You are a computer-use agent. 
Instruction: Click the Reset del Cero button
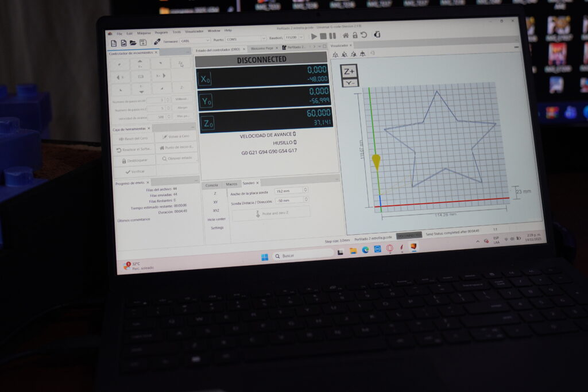click(x=134, y=139)
